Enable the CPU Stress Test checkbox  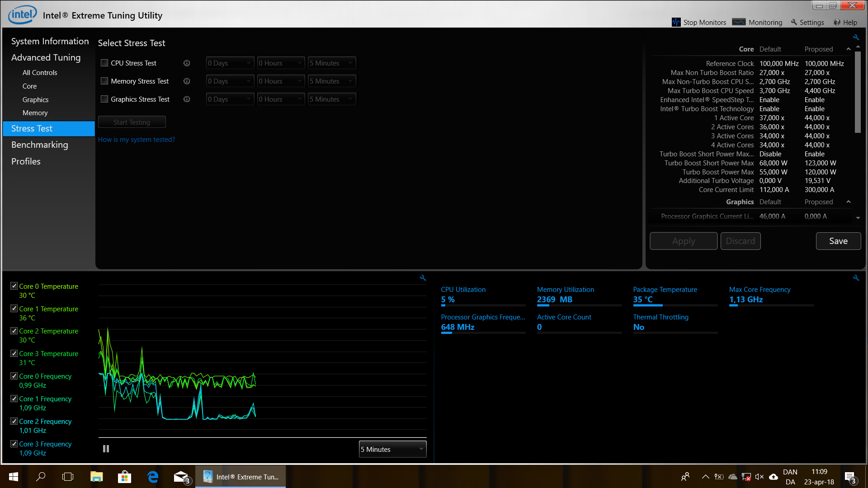104,63
